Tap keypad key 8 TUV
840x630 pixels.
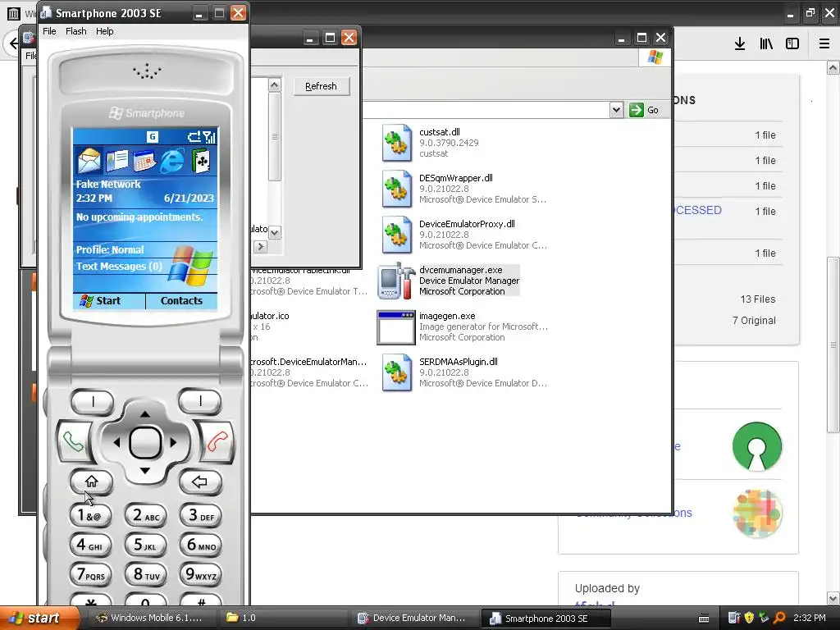pyautogui.click(x=146, y=575)
